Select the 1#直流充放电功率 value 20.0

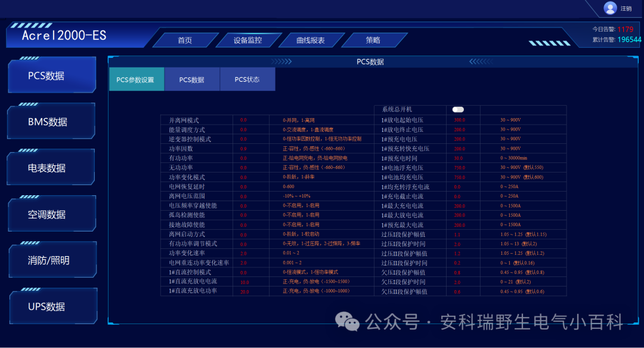[x=244, y=292]
